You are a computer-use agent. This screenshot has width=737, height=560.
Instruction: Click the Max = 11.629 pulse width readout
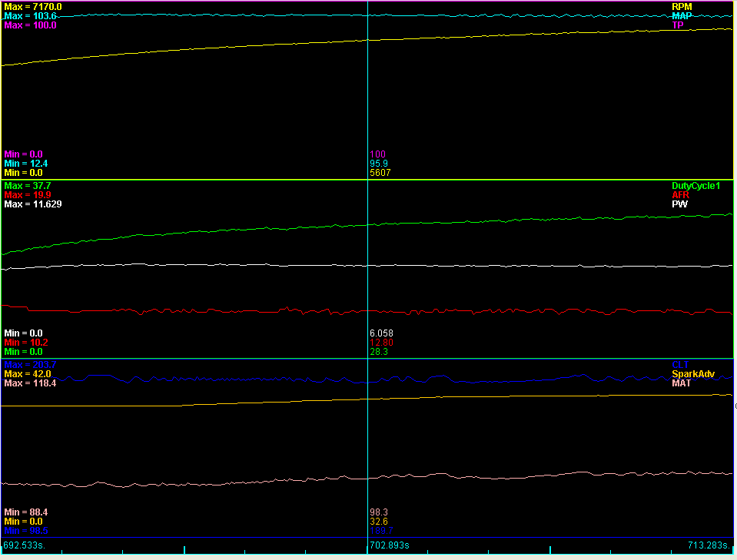coord(32,204)
